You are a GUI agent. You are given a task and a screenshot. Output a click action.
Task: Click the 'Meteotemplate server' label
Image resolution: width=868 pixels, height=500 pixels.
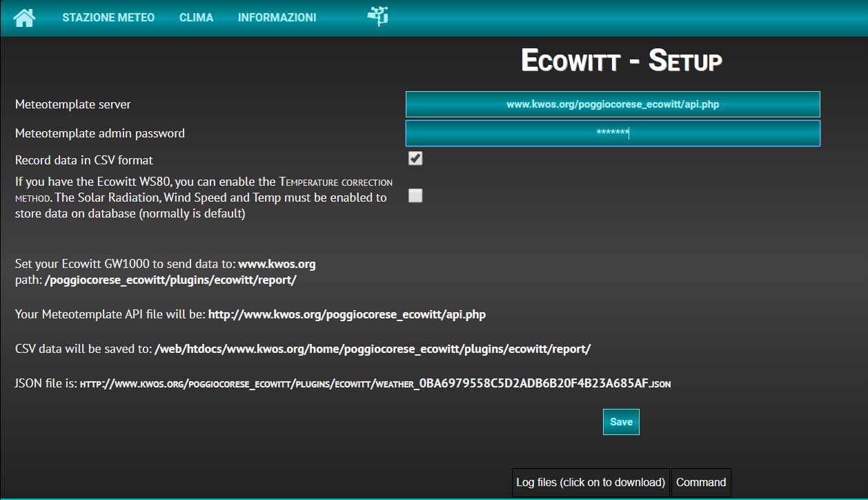tap(73, 105)
